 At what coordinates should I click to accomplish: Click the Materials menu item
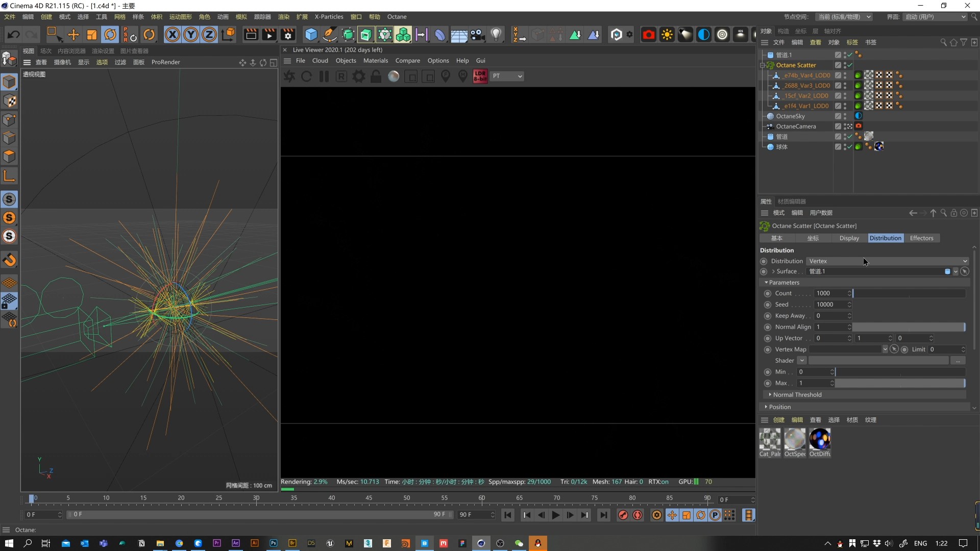(x=375, y=61)
